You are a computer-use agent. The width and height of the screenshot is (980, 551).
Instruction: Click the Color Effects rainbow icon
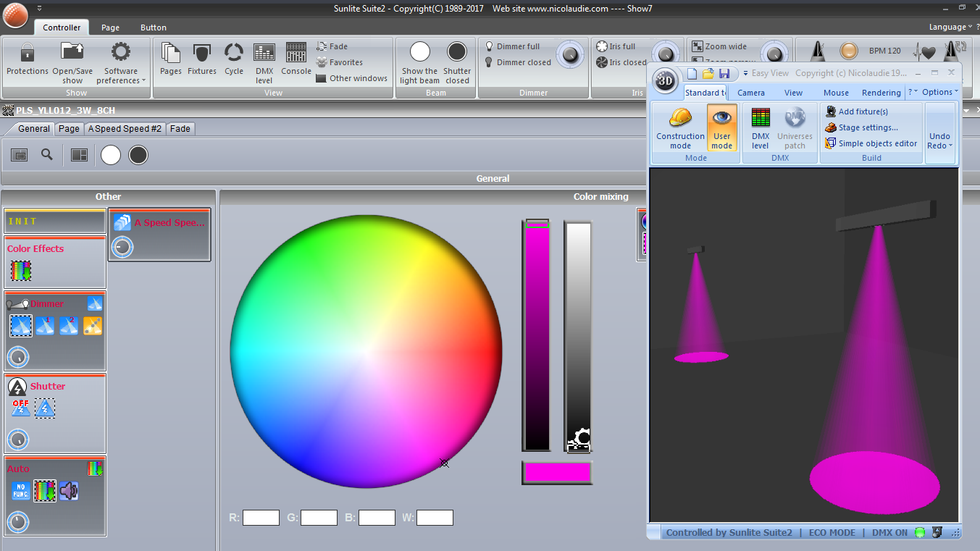click(x=20, y=270)
